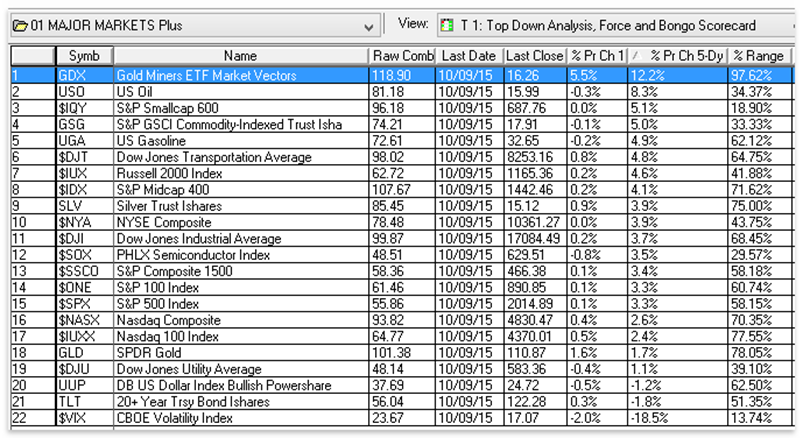803x438 pixels.
Task: Select the TLT symbol cell
Action: click(84, 402)
